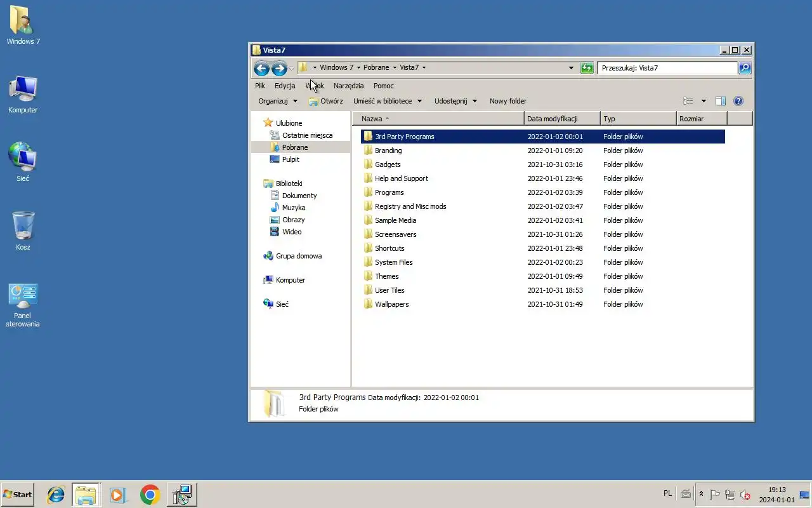Expand address bar previous locations dropdown
This screenshot has height=508, width=812.
pos(571,68)
